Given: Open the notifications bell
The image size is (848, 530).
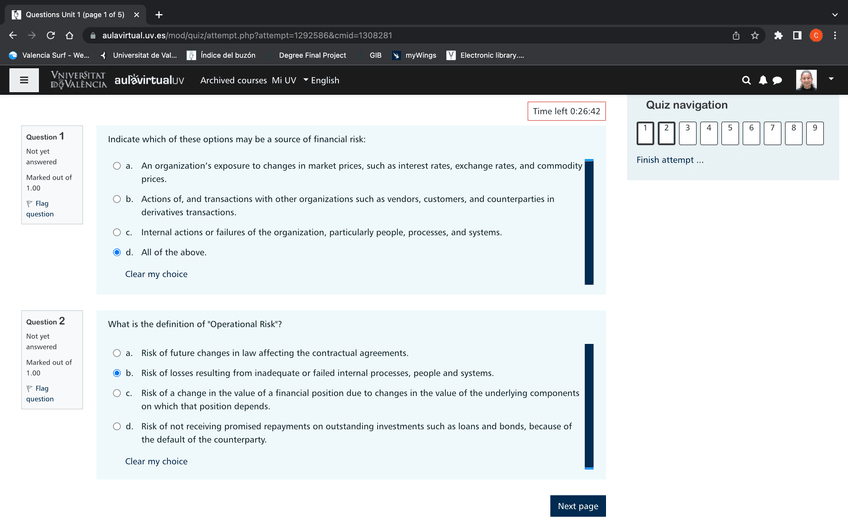Looking at the screenshot, I should tap(762, 80).
